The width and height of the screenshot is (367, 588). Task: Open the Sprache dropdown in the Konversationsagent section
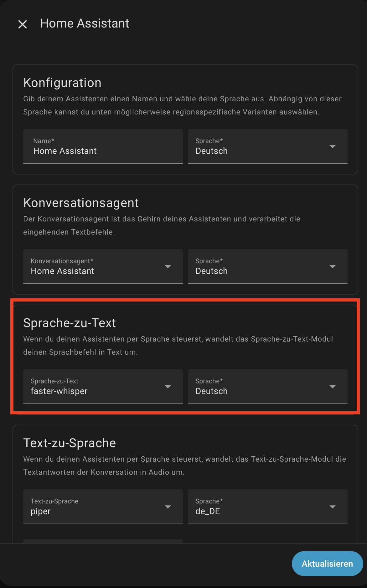point(268,266)
